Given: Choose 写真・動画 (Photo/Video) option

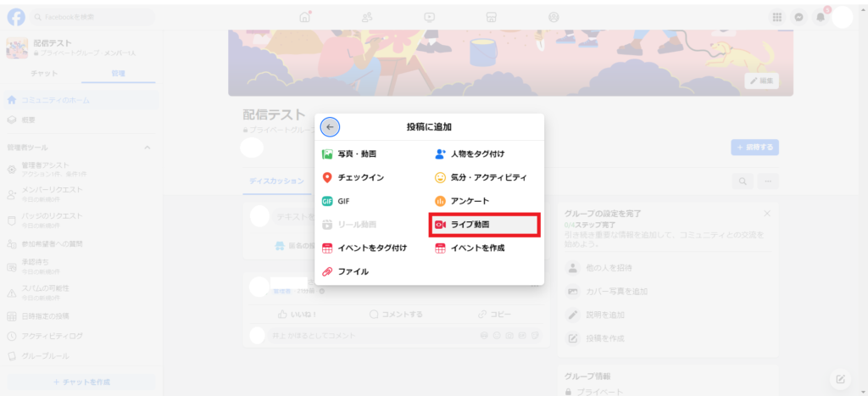Looking at the screenshot, I should [356, 154].
